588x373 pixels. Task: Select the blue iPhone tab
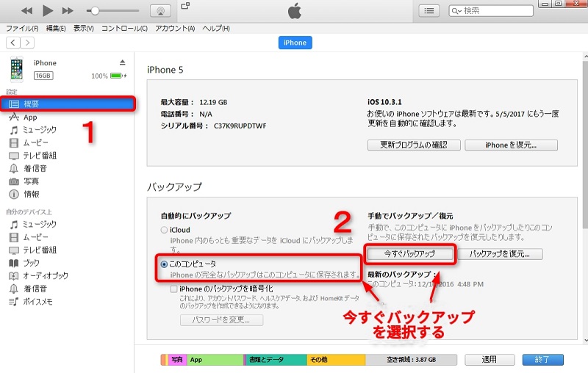pos(295,43)
